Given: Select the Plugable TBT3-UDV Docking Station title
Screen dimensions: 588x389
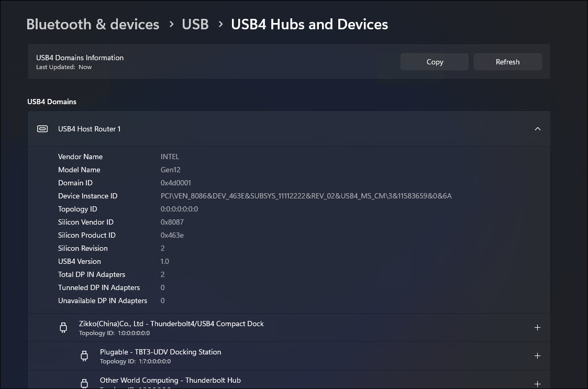Looking at the screenshot, I should tap(160, 352).
